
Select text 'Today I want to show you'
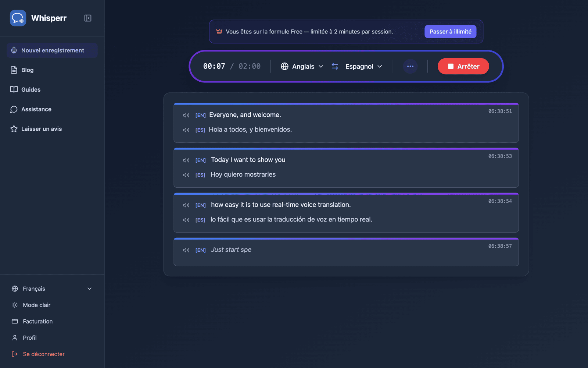(x=248, y=160)
